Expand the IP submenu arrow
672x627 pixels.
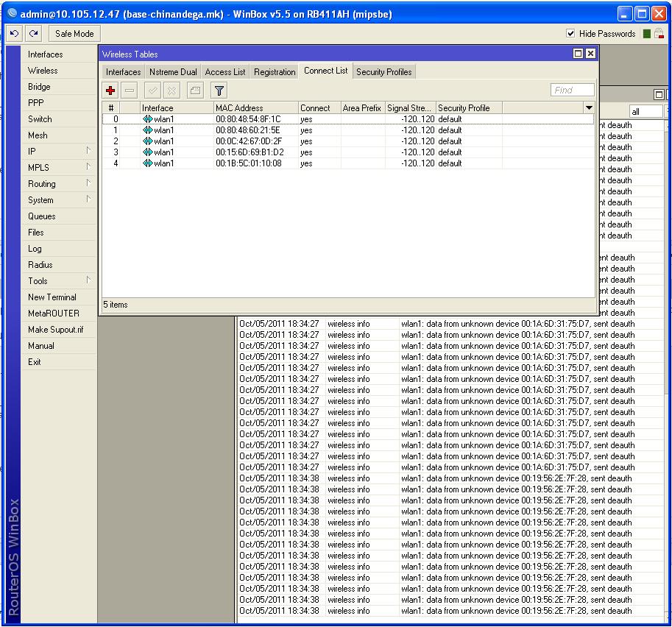point(88,150)
